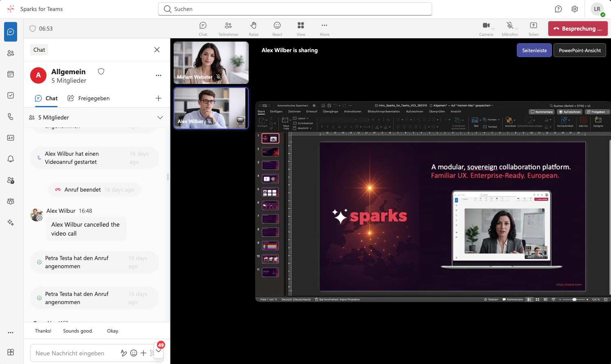Open the Chat section in the left sidebar

11,32
